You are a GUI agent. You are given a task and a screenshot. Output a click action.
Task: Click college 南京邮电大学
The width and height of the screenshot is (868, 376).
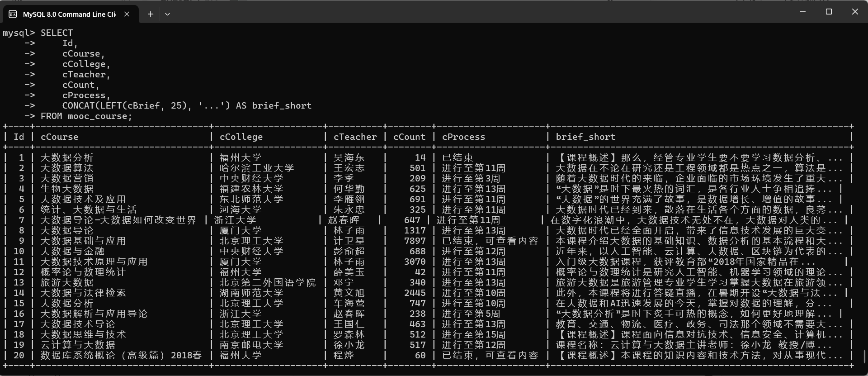pyautogui.click(x=251, y=345)
